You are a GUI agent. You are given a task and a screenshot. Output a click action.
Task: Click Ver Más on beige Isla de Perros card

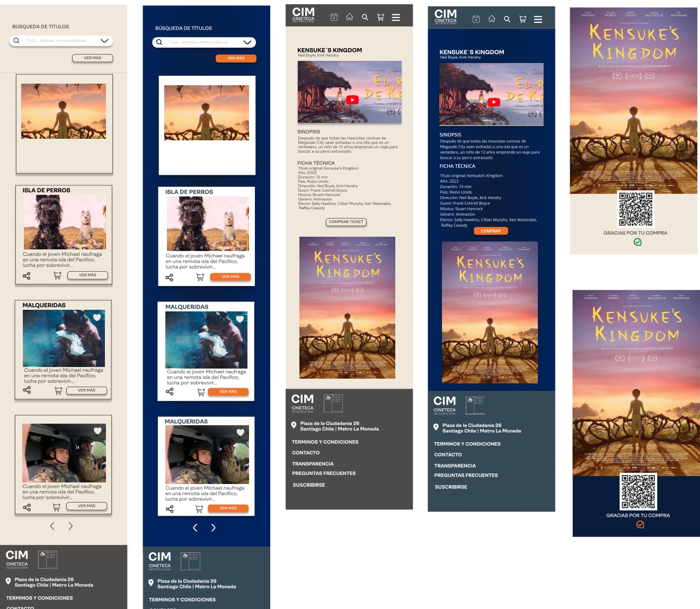click(87, 275)
